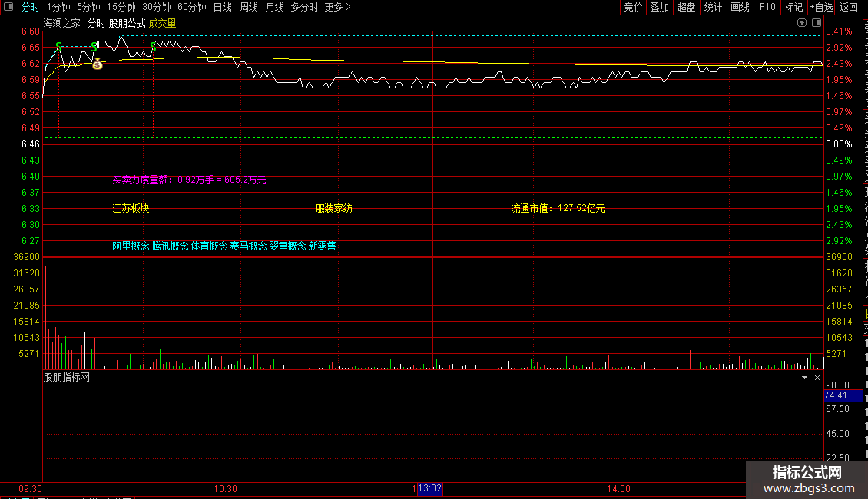Toggle the left sidebar panel icon

pos(8,7)
